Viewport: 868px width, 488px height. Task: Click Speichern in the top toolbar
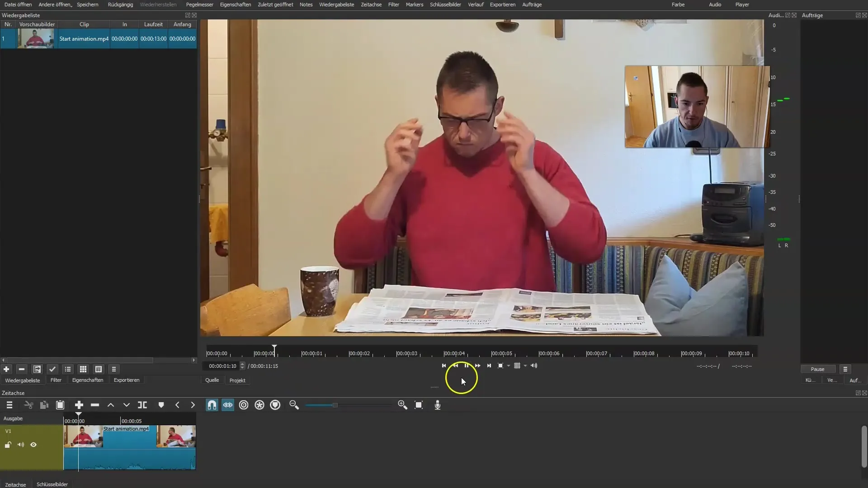tap(88, 5)
